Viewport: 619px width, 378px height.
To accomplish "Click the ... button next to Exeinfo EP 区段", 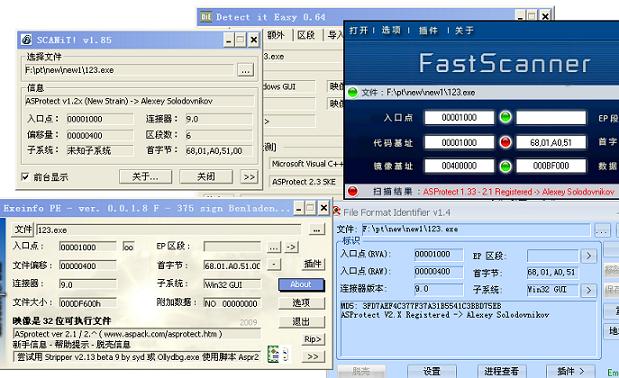I will point(274,247).
